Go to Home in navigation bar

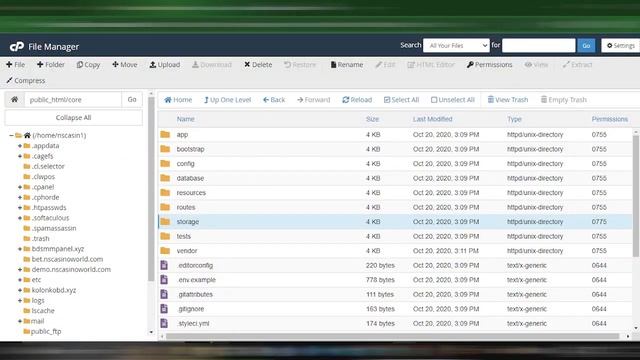(x=178, y=100)
